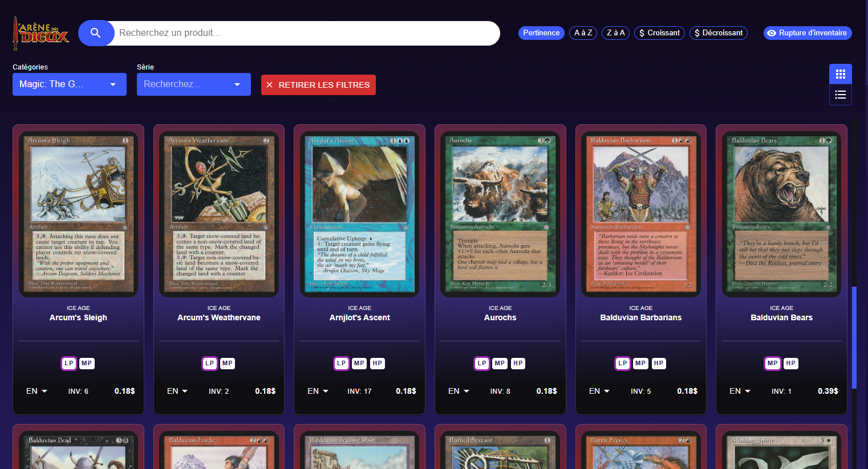Select LP condition for Arcum's Sleigh
This screenshot has width=868, height=469.
[x=69, y=364]
